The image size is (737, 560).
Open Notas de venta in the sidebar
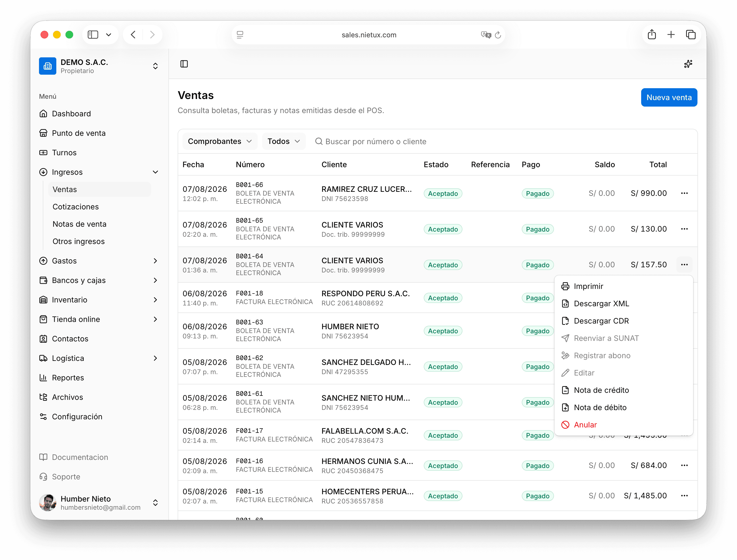coord(99,224)
